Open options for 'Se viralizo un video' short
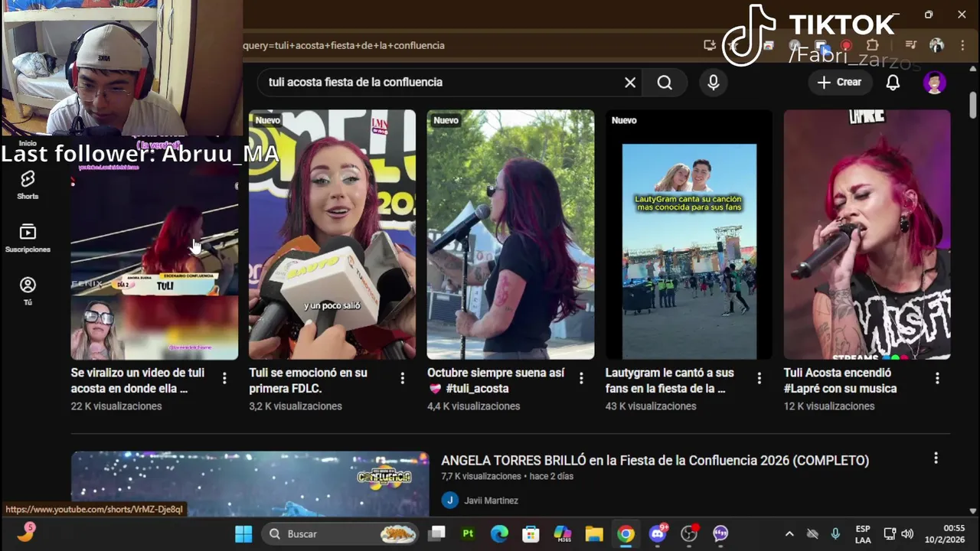The image size is (980, 551). [224, 378]
